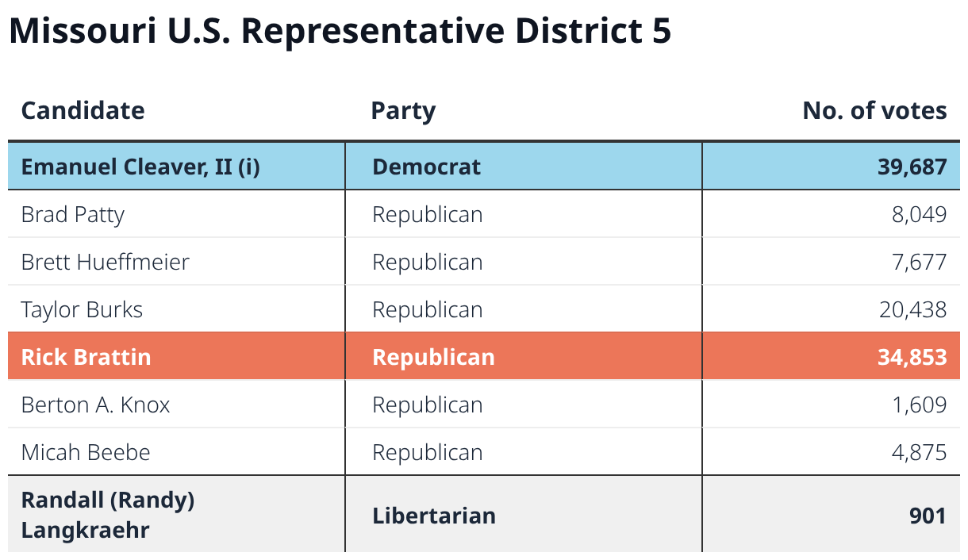This screenshot has height=560, width=968.
Task: Select the Emanuel Cleaver, II (i) name cell
Action: [x=177, y=167]
